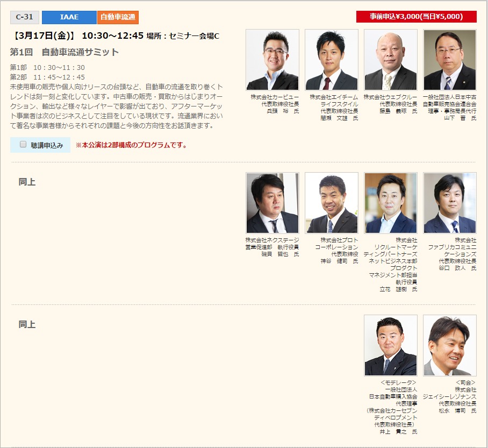The width and height of the screenshot is (488, 448).
Task: Click the caption line 株式会社プロト
Action: 339,240
